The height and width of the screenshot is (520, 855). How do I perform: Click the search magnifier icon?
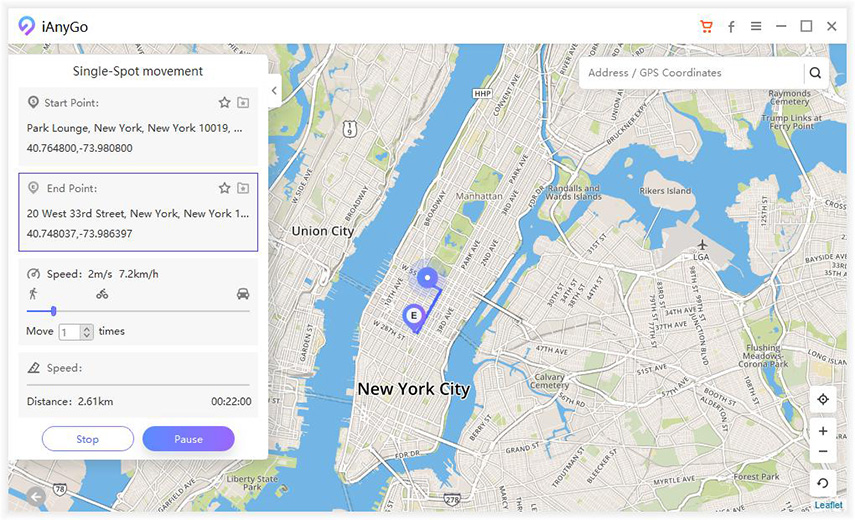click(815, 72)
